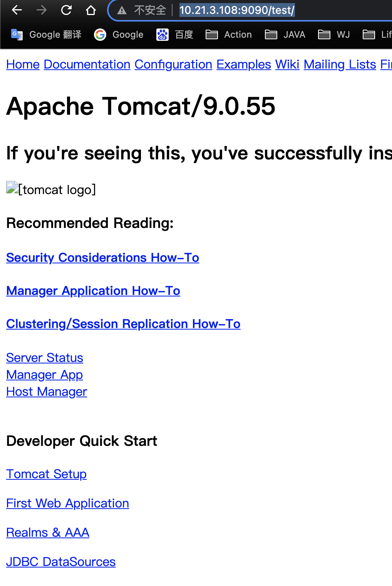The width and height of the screenshot is (392, 586).
Task: Open the Manager App link
Action: pyautogui.click(x=45, y=375)
